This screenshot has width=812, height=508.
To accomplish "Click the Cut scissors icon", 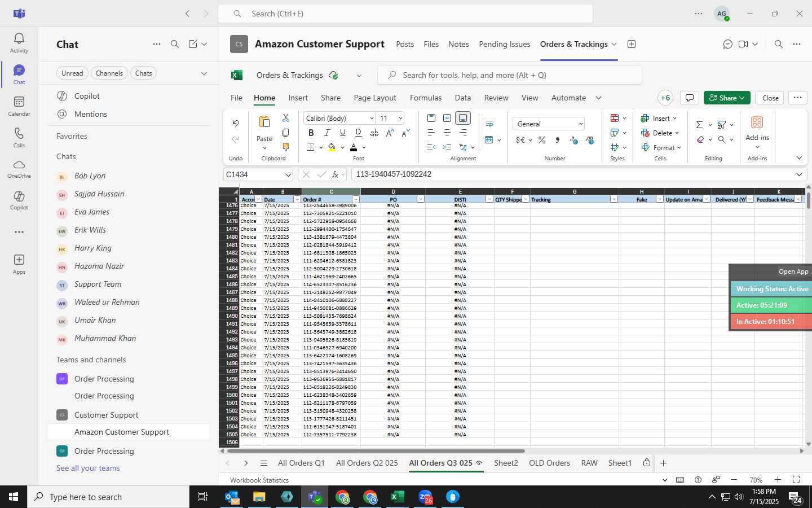I will (286, 118).
